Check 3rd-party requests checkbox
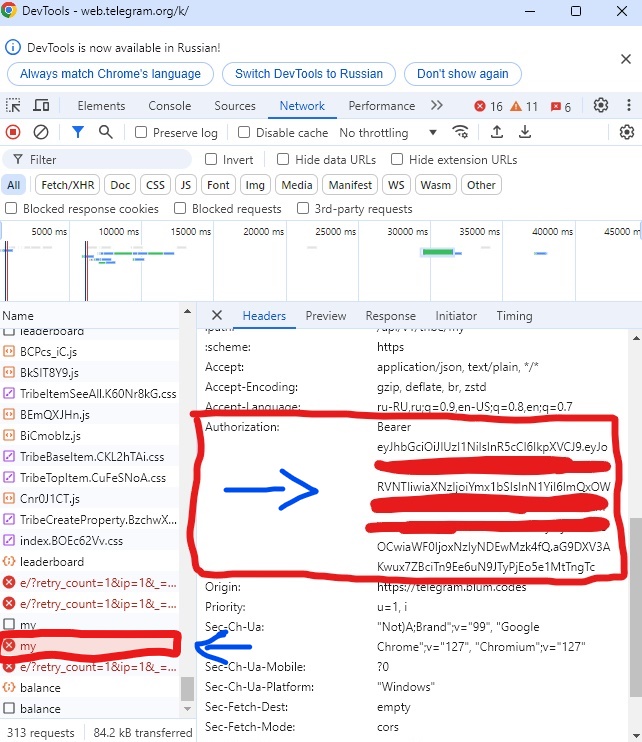 click(303, 208)
